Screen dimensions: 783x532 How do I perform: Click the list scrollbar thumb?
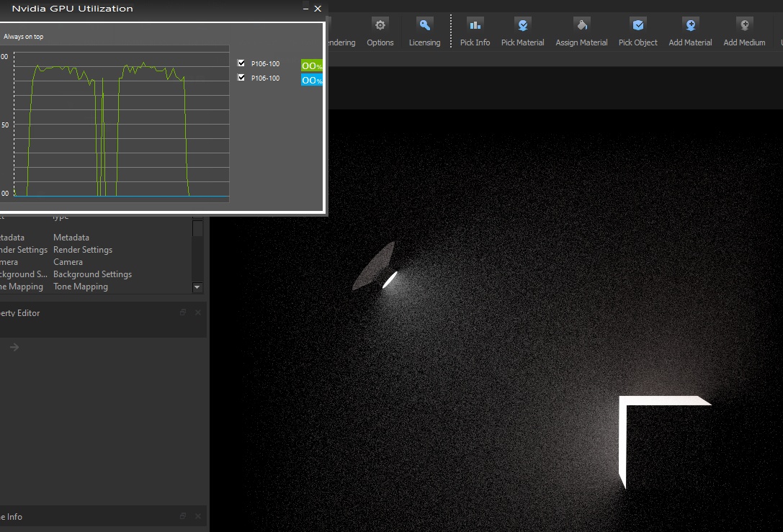pyautogui.click(x=197, y=228)
